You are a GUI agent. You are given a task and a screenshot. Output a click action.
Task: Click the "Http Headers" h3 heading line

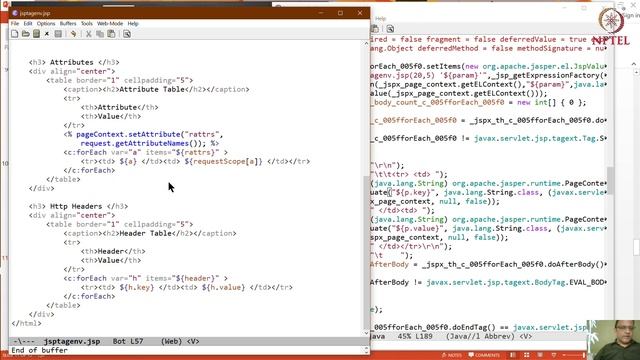tap(78, 206)
